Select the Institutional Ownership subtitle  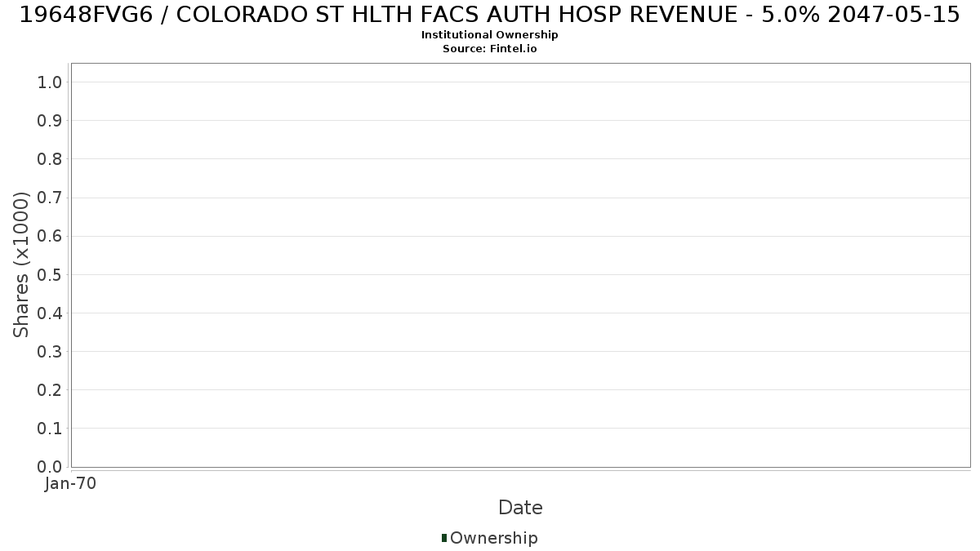[490, 35]
